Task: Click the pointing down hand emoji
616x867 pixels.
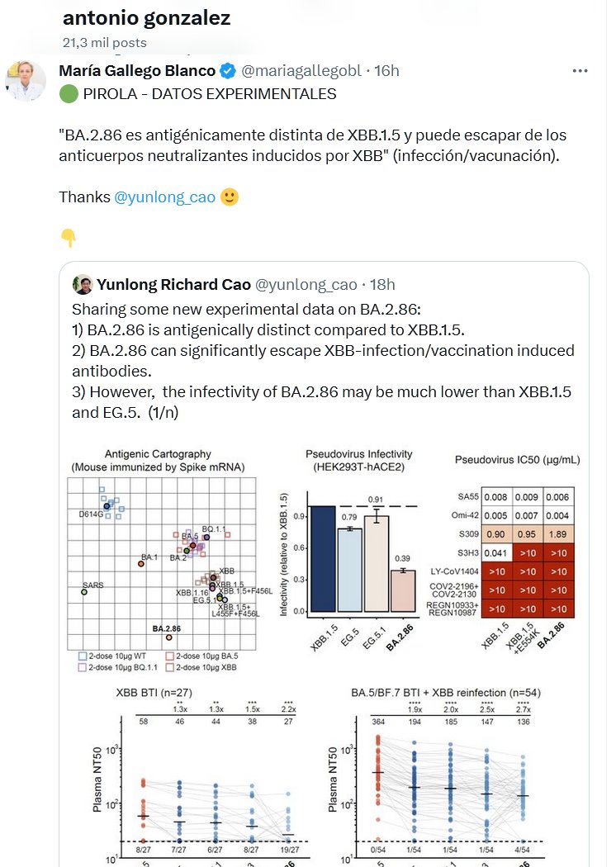Action: coord(68,238)
